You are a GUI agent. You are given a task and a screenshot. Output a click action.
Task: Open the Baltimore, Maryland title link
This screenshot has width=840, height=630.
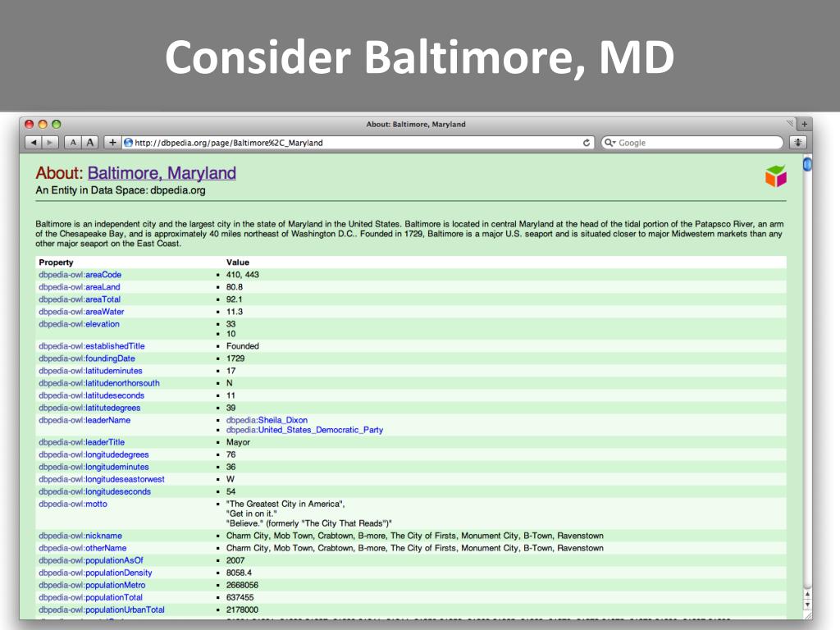point(162,173)
